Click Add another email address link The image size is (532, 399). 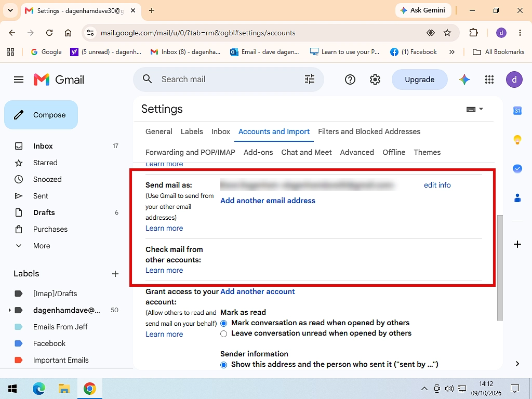tap(268, 201)
